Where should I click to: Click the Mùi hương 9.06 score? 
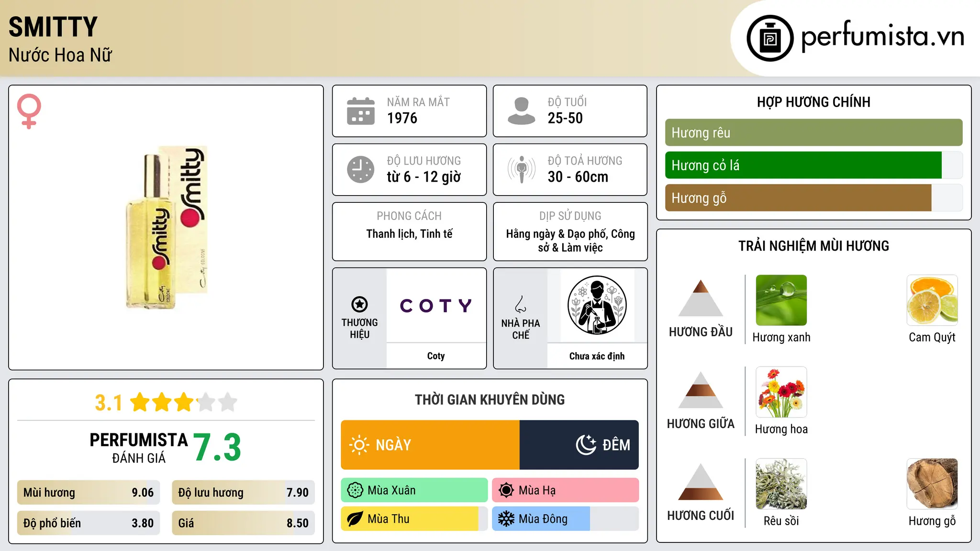point(89,493)
